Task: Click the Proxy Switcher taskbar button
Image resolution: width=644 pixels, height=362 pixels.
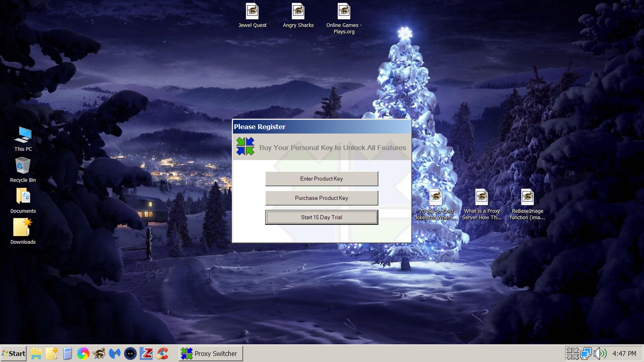Action: click(x=211, y=354)
